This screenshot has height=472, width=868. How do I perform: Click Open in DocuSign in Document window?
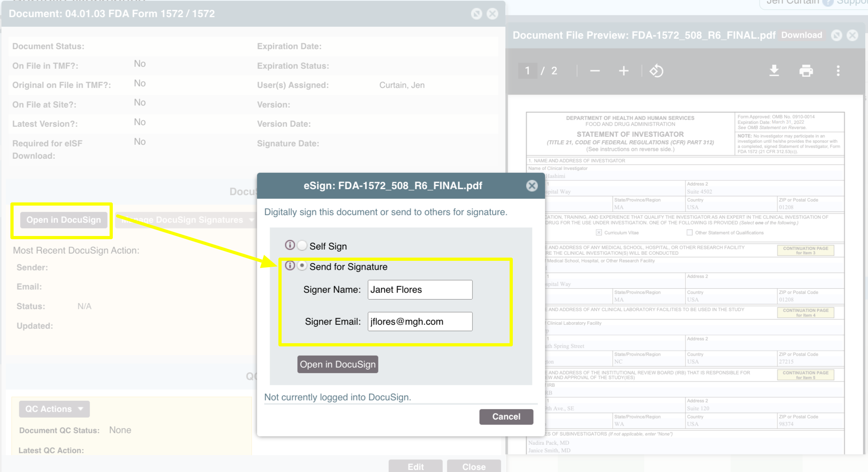tap(64, 220)
